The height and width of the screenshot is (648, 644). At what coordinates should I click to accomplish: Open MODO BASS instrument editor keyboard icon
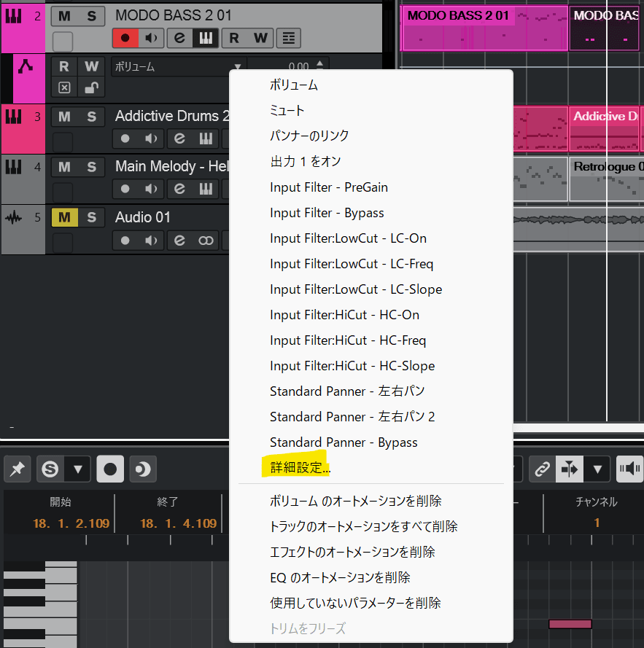pyautogui.click(x=206, y=38)
